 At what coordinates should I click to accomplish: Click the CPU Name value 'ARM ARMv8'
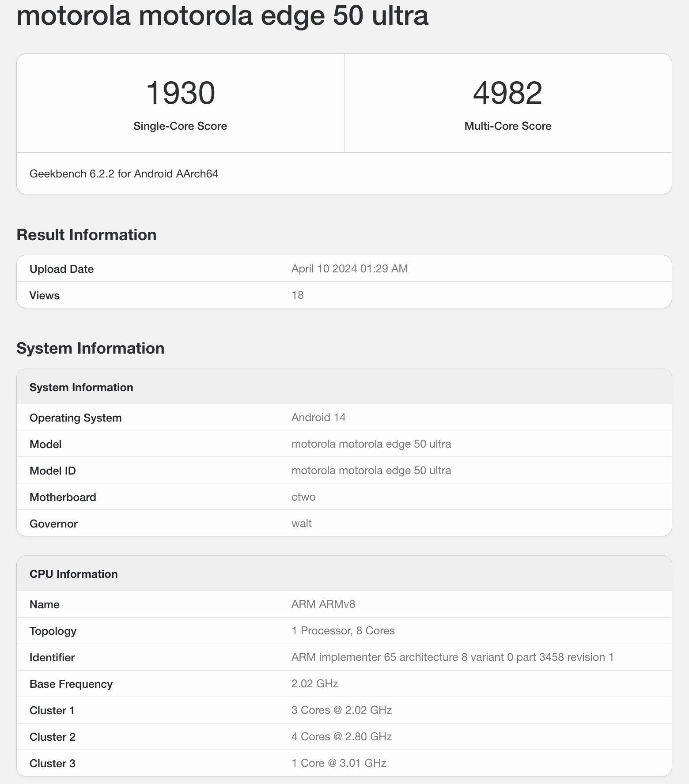point(323,604)
